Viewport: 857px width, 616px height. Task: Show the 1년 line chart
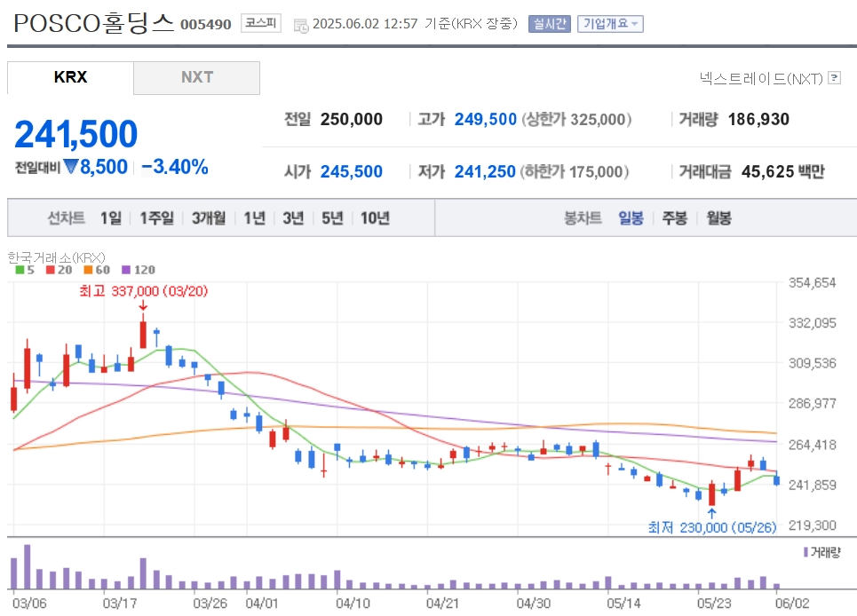click(254, 217)
